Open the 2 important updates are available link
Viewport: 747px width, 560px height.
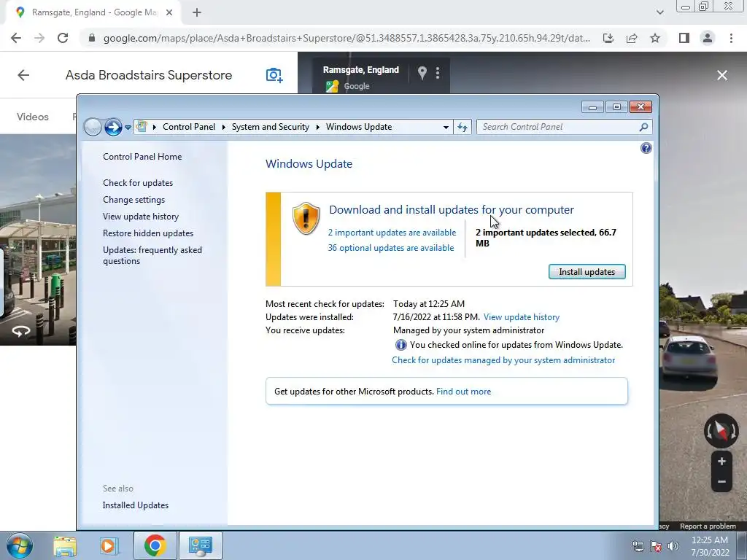pyautogui.click(x=392, y=233)
